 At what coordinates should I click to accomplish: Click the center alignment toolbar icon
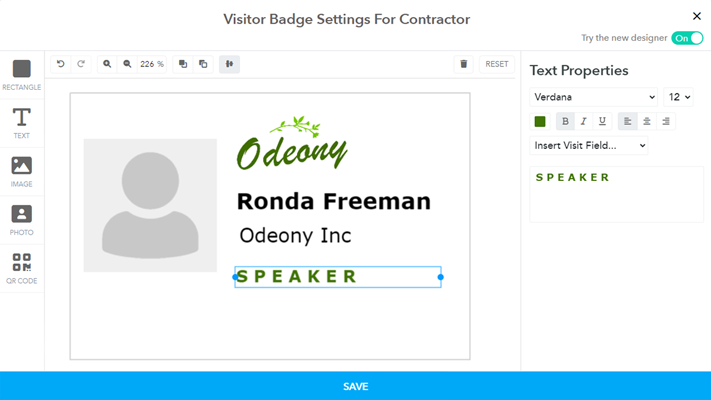pos(229,64)
